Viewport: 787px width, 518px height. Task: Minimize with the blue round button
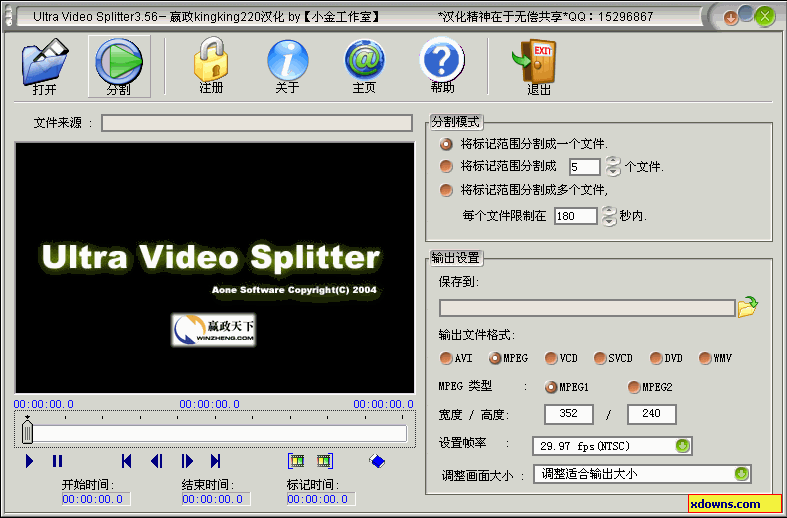coord(746,14)
